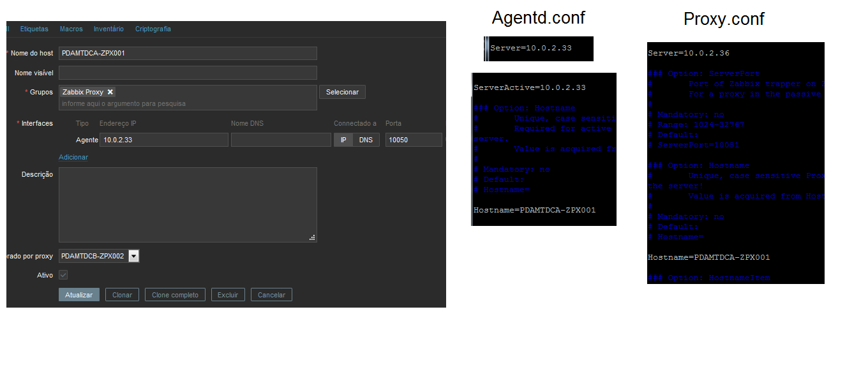Viewport: 868px width, 381px height.
Task: Toggle the Ativo checkbox
Action: [x=63, y=275]
